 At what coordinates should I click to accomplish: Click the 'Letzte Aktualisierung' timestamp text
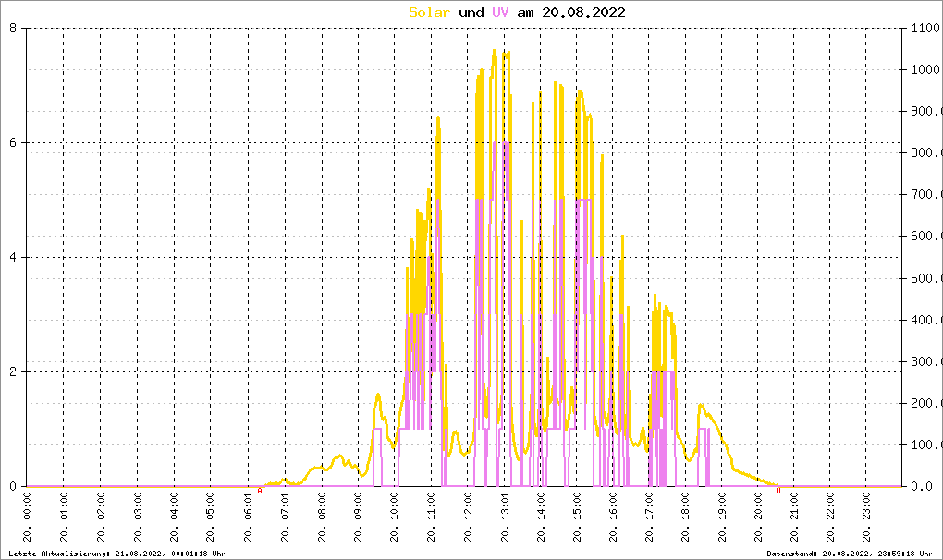[117, 554]
